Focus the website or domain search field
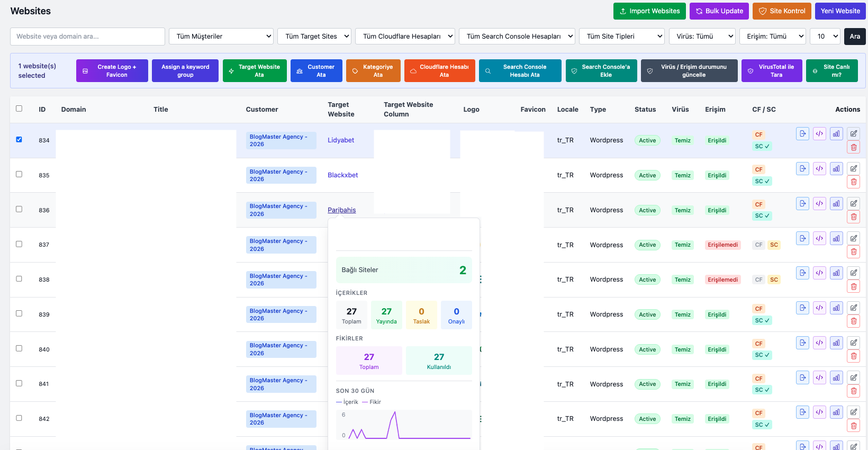The height and width of the screenshot is (450, 868). 87,37
